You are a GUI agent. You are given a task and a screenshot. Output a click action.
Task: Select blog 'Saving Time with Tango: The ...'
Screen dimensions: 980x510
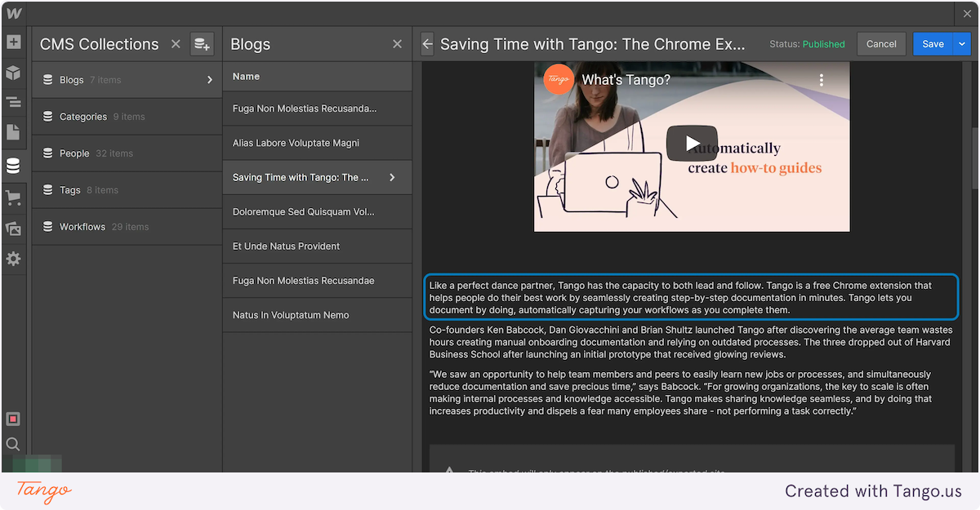click(x=317, y=177)
